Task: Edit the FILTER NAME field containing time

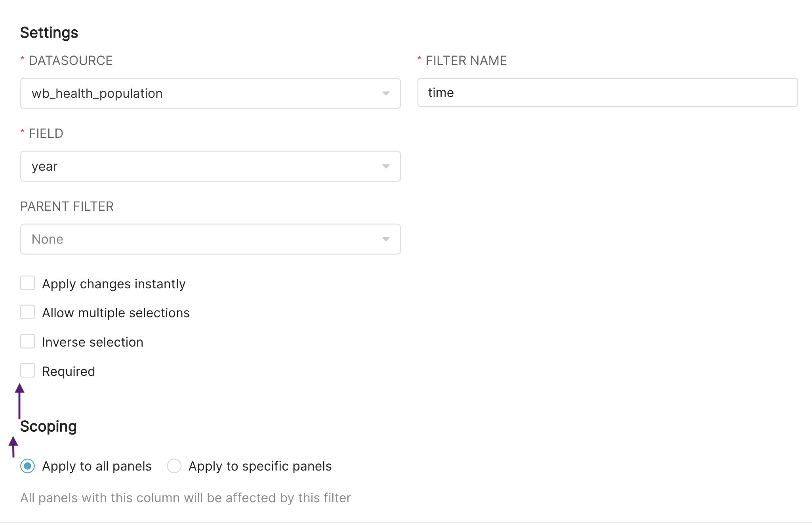Action: pos(607,93)
